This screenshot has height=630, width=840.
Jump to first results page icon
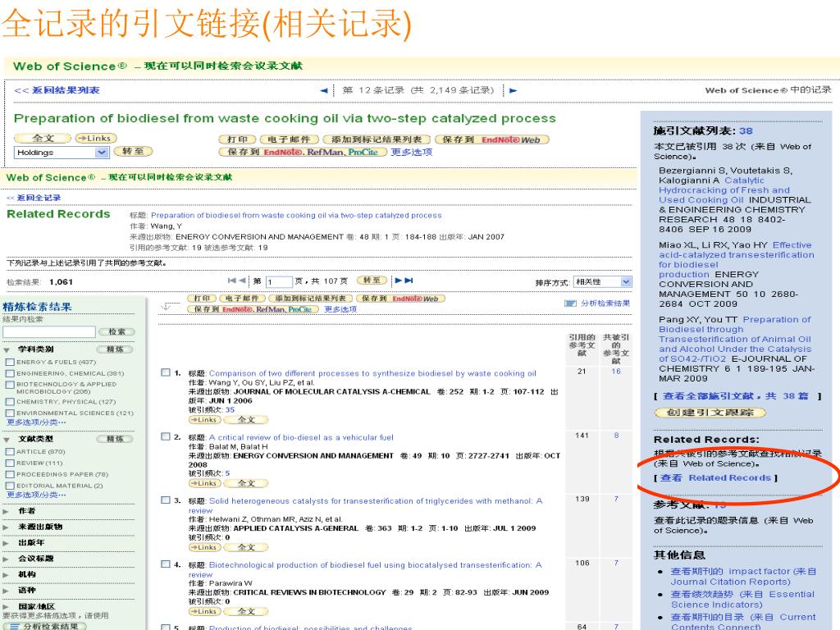pyautogui.click(x=232, y=281)
